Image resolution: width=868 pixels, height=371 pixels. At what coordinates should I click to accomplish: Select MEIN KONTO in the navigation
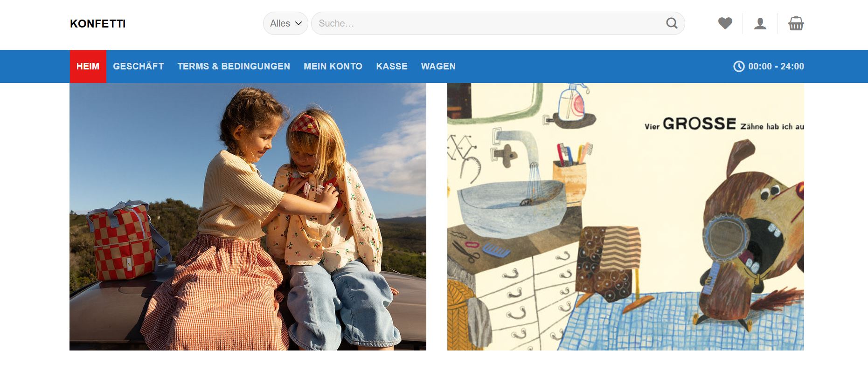click(x=333, y=66)
